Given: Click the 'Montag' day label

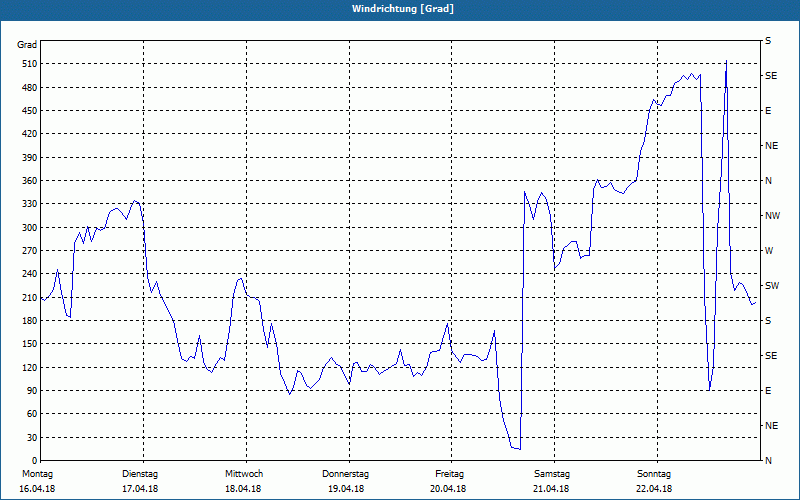Looking at the screenshot, I should pyautogui.click(x=37, y=474).
